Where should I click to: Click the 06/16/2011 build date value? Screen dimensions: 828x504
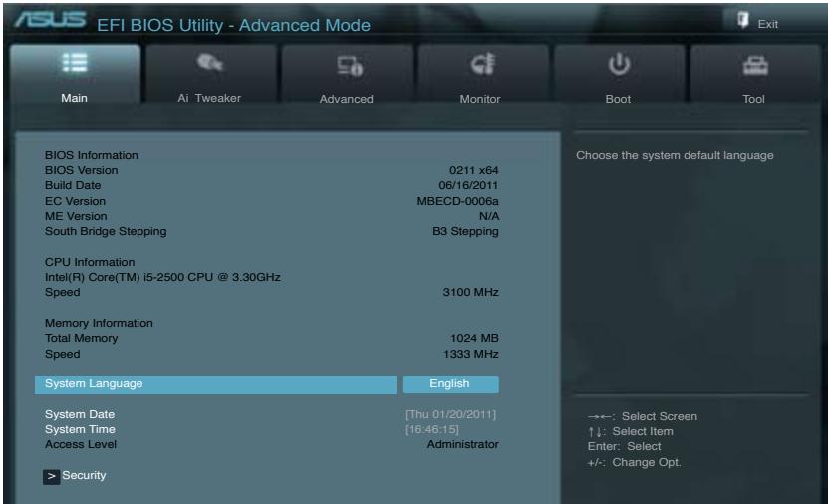[468, 185]
